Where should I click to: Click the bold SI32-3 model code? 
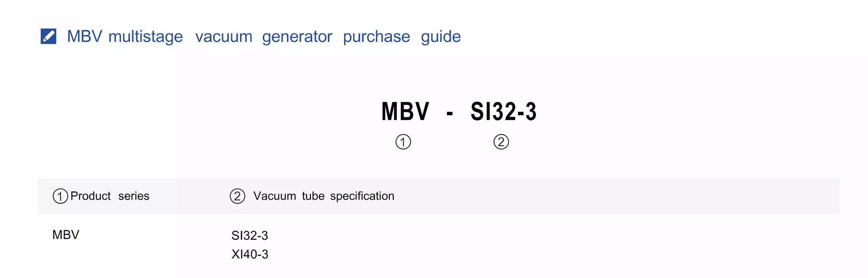point(503,111)
